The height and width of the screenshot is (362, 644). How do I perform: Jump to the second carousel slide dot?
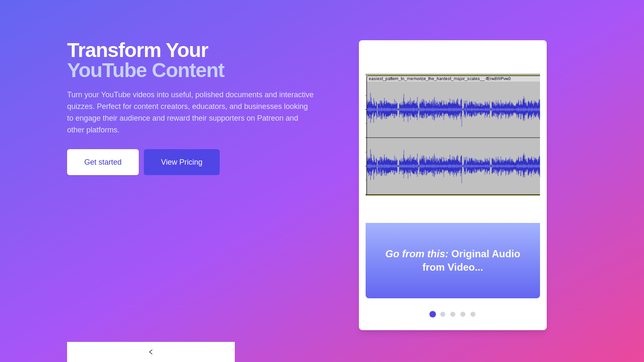tap(443, 314)
